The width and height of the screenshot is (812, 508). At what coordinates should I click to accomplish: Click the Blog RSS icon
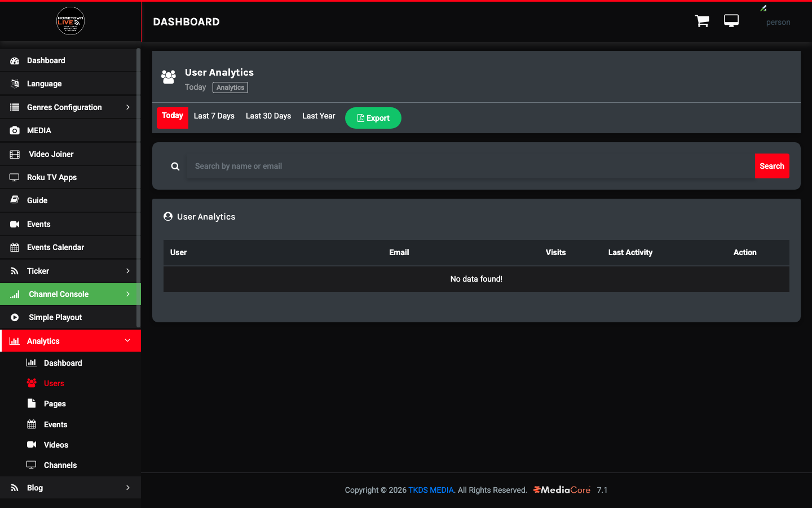click(x=15, y=488)
